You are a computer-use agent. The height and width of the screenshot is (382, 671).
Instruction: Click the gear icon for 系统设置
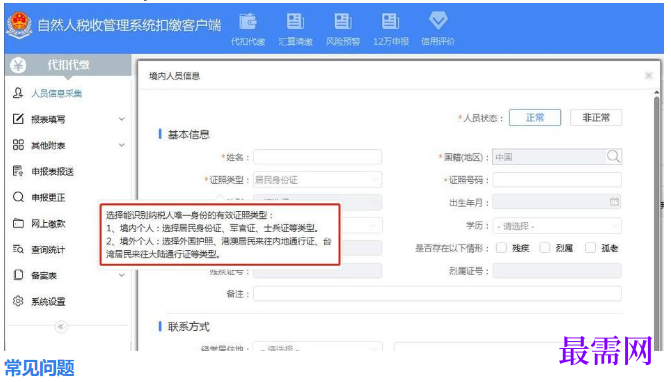click(18, 301)
